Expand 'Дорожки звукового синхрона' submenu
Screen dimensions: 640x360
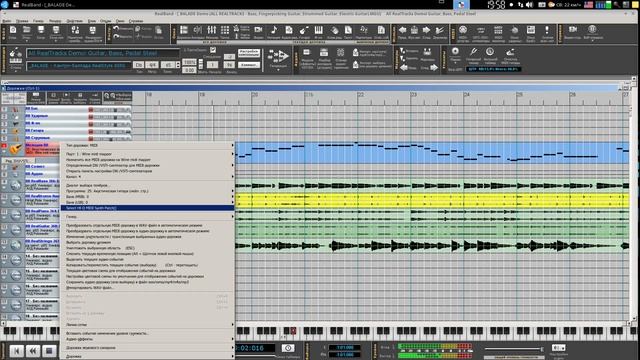click(x=148, y=348)
